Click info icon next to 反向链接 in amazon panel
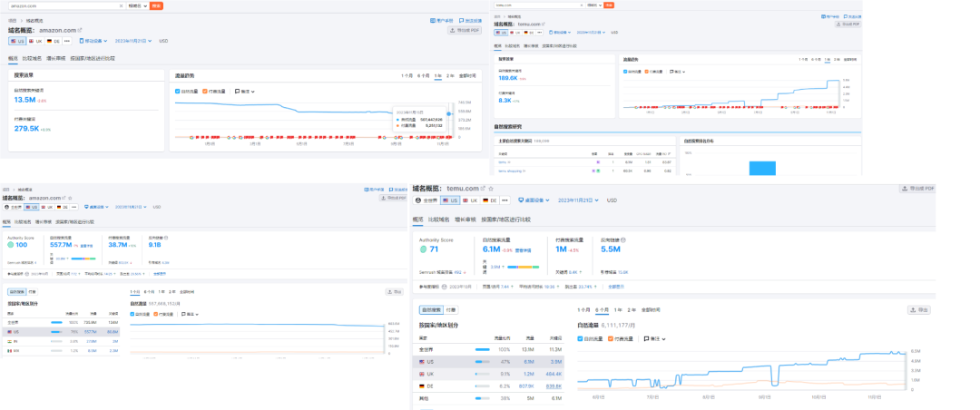Viewport: 980px width, 410px height. pos(166,238)
